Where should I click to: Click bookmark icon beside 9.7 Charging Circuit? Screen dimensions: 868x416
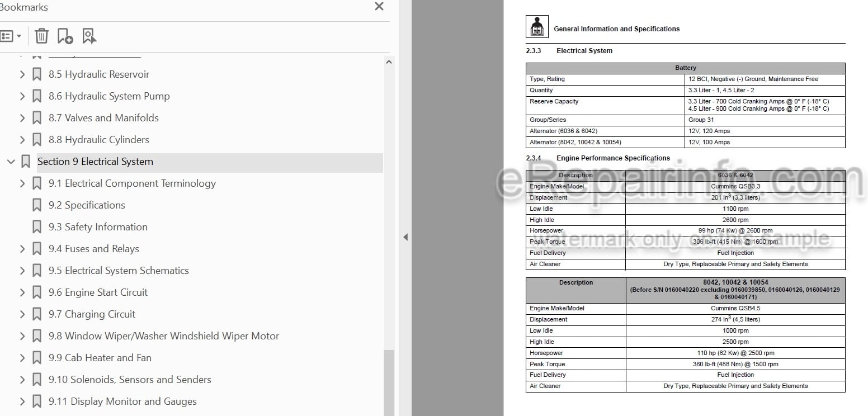37,314
